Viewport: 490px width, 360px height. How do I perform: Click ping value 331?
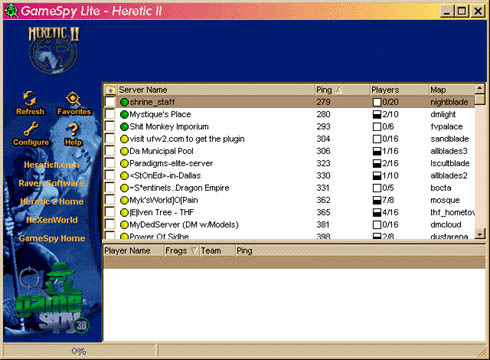[x=323, y=188]
